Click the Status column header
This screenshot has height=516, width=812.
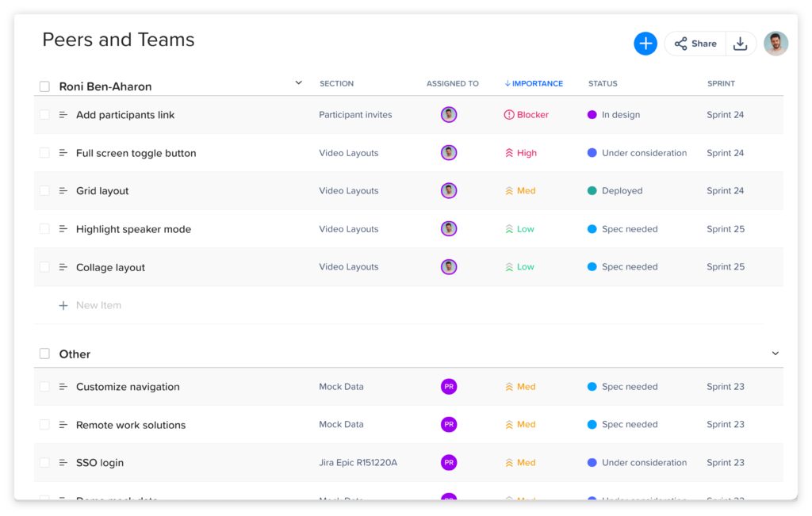603,83
